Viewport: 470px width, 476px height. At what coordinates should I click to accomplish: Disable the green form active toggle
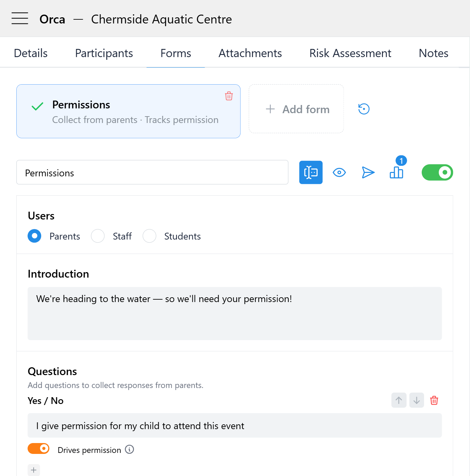[x=437, y=173]
